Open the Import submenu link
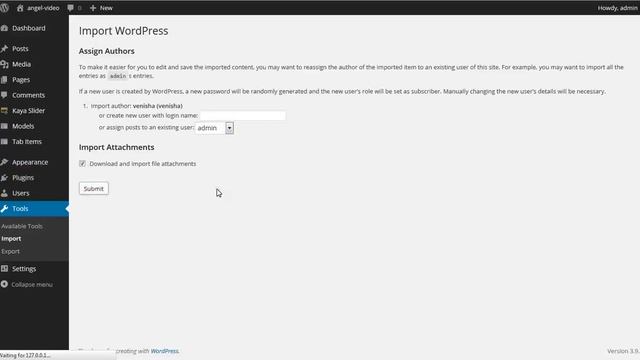Viewport: 640px width, 360px height. tap(11, 239)
